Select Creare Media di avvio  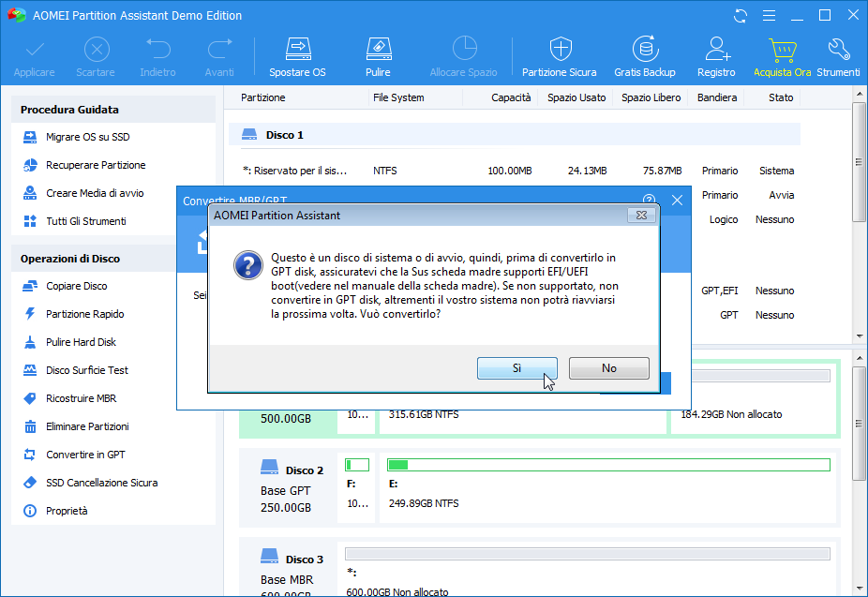click(x=83, y=193)
